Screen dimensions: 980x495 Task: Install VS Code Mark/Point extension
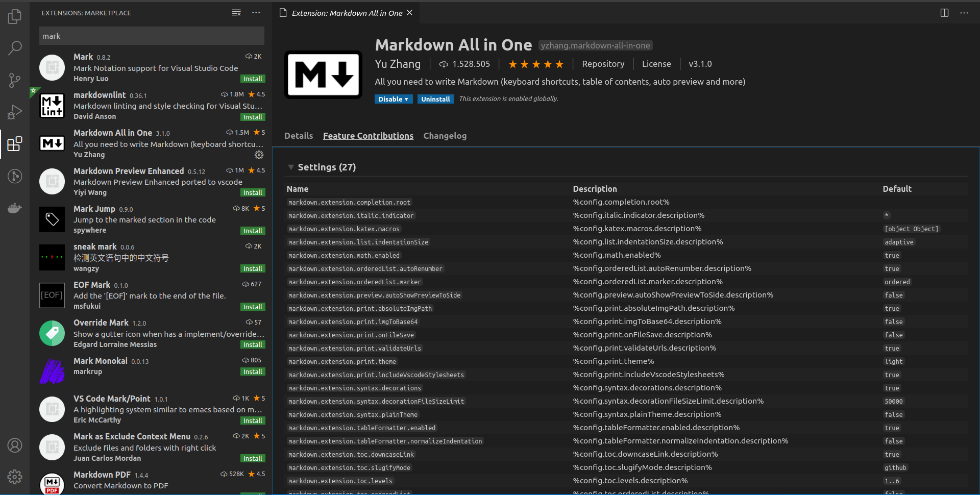point(253,420)
